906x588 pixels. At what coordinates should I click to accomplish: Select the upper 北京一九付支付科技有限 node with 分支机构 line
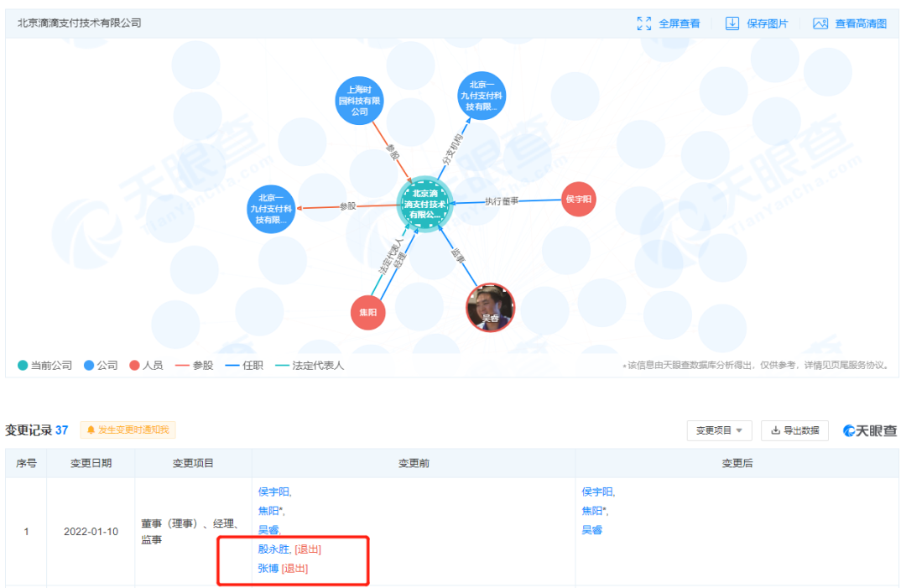point(482,96)
